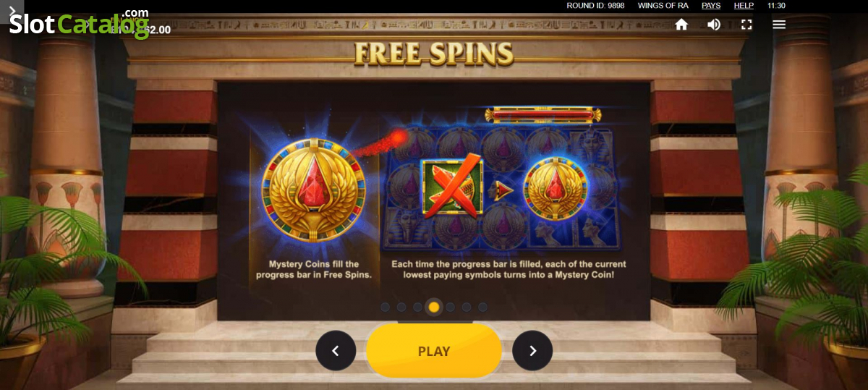868x390 pixels.
Task: Select the sixth pagination dot
Action: click(467, 307)
